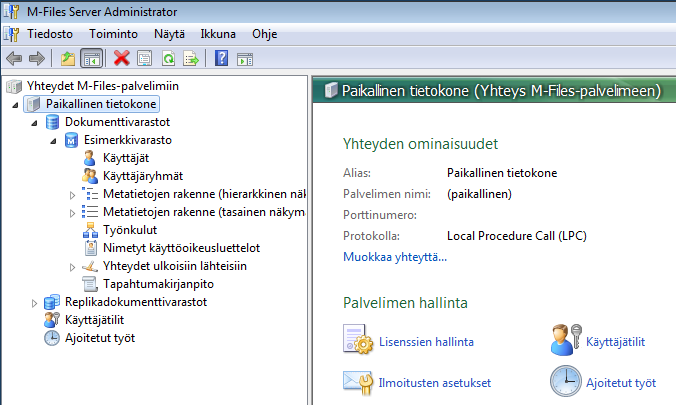Click the Nimetyt käyttöoikeusluettelot icon
Screen dimensions: 676x405
[91, 248]
